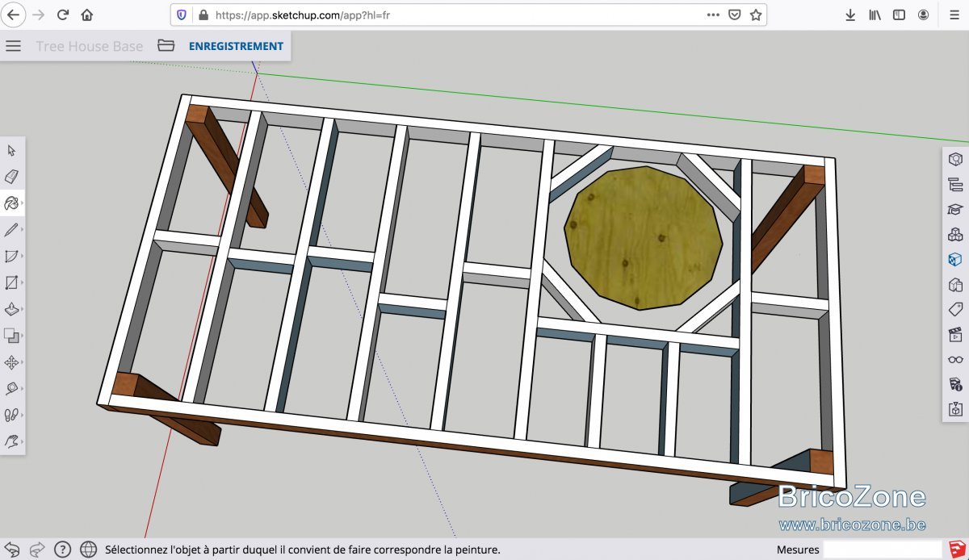Open the Components panel
This screenshot has height=560, width=969.
(955, 235)
